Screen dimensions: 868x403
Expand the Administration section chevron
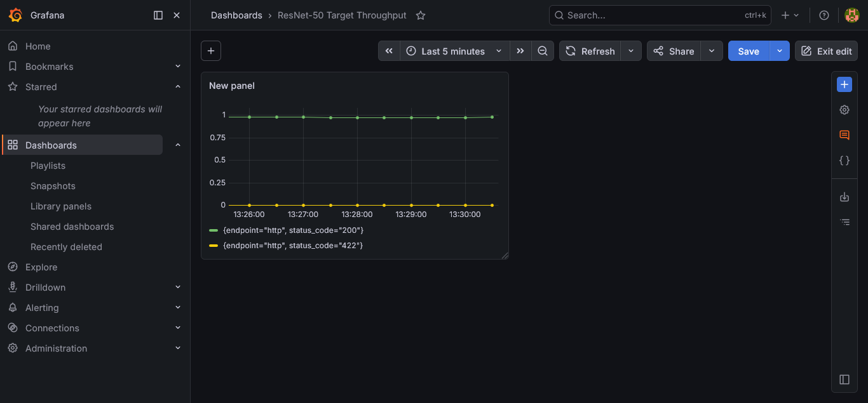tap(178, 348)
